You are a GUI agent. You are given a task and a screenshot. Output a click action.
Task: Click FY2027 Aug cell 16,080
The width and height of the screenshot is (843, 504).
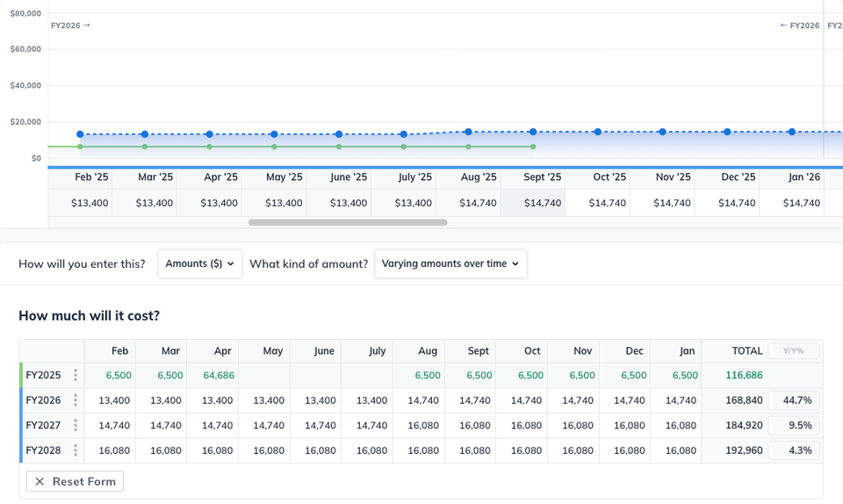tap(419, 425)
